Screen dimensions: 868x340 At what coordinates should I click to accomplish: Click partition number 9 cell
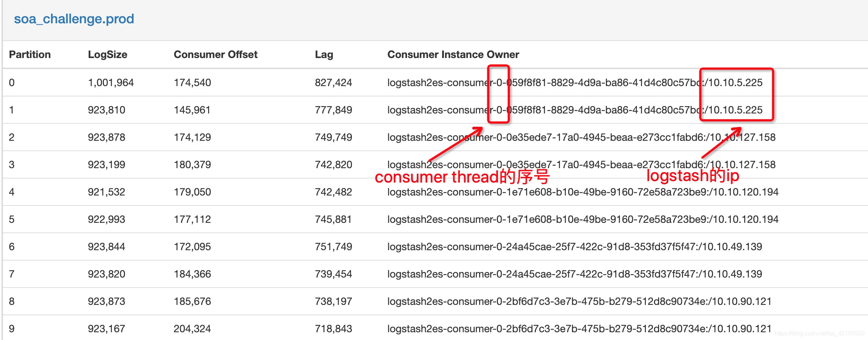click(12, 329)
